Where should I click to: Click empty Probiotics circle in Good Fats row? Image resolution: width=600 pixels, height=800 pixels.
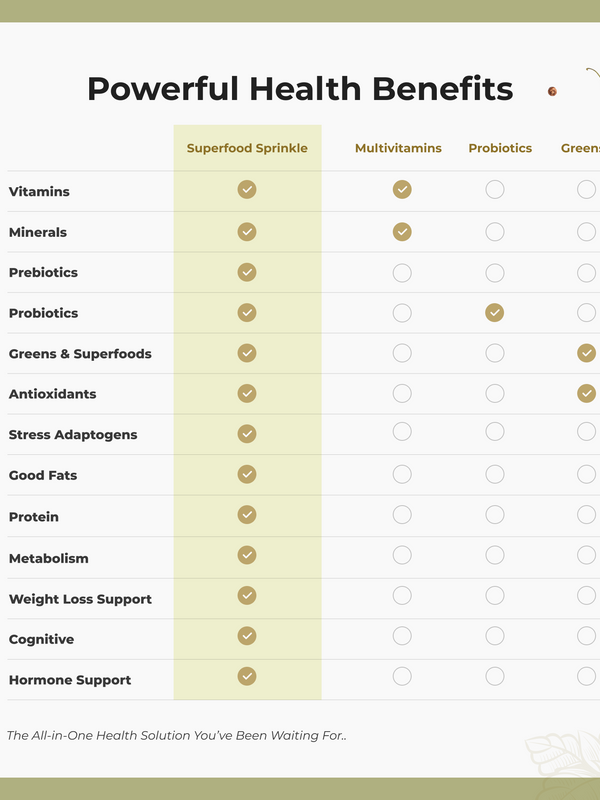pyautogui.click(x=494, y=474)
